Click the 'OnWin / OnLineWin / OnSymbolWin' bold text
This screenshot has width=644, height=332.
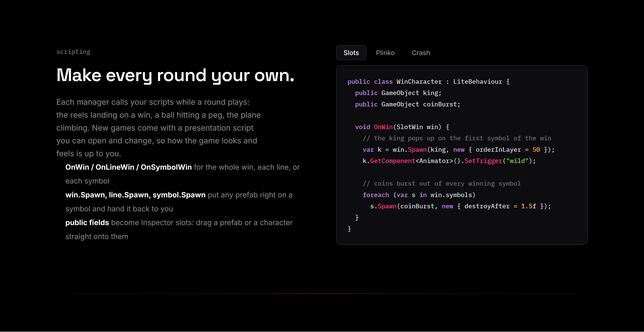[x=128, y=167]
